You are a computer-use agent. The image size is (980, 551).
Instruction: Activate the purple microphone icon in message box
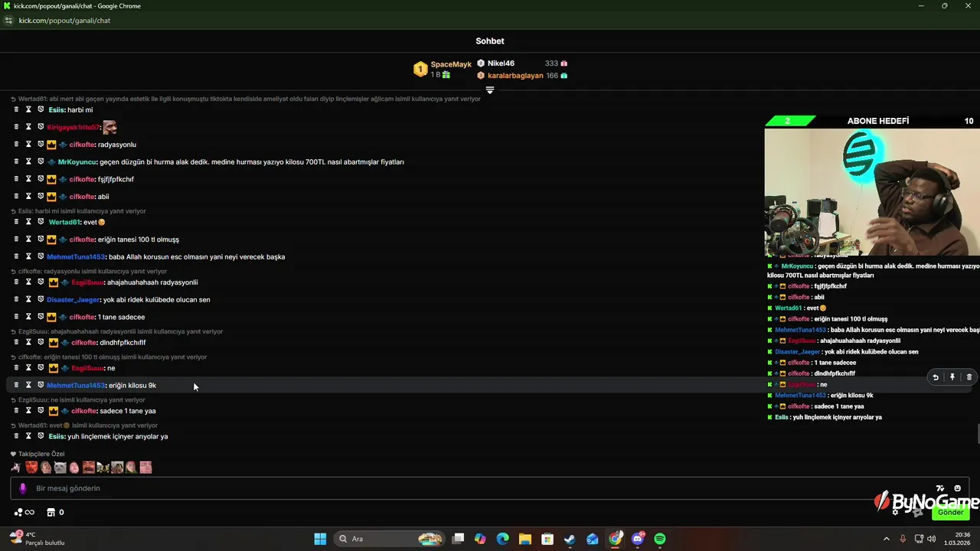(x=22, y=488)
